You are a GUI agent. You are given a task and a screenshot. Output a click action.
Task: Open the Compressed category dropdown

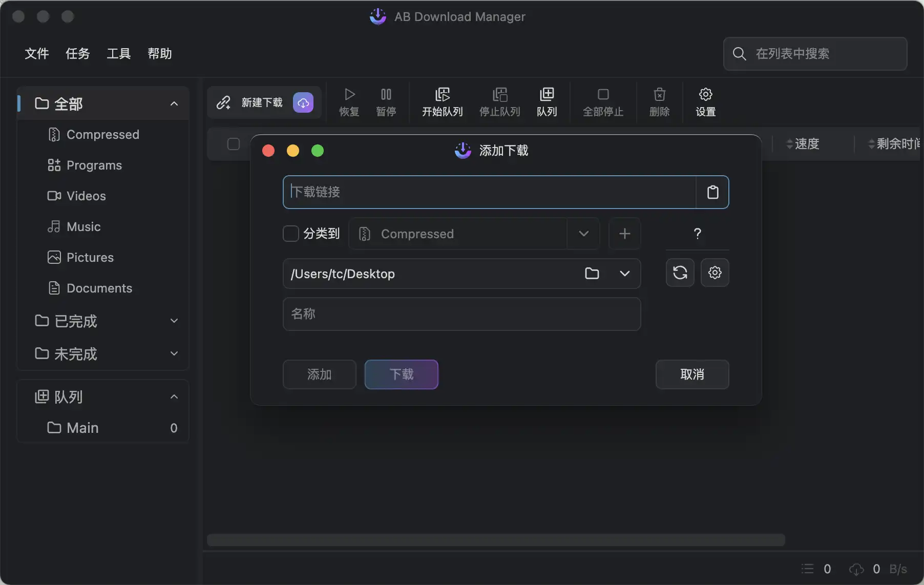point(583,234)
